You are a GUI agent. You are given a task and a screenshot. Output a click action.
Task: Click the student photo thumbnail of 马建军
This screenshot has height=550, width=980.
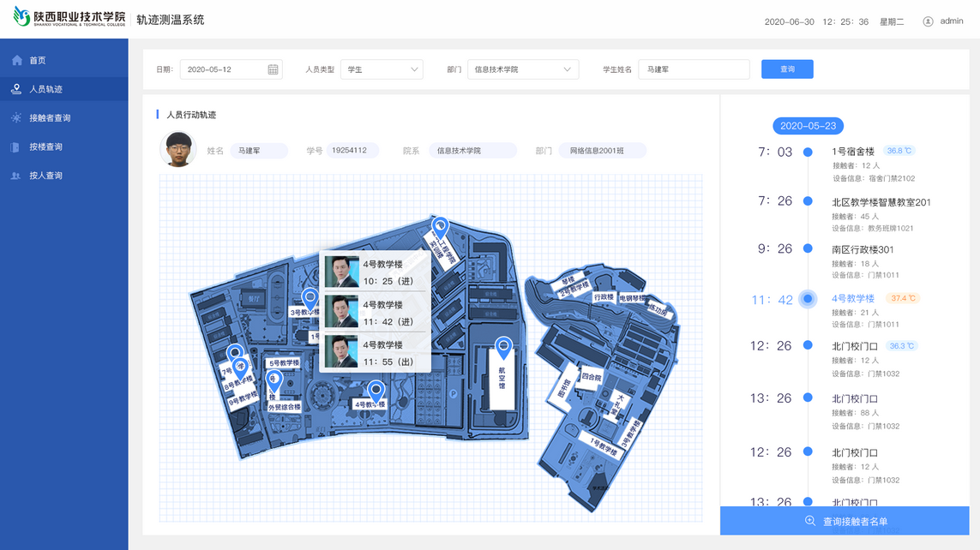point(177,150)
